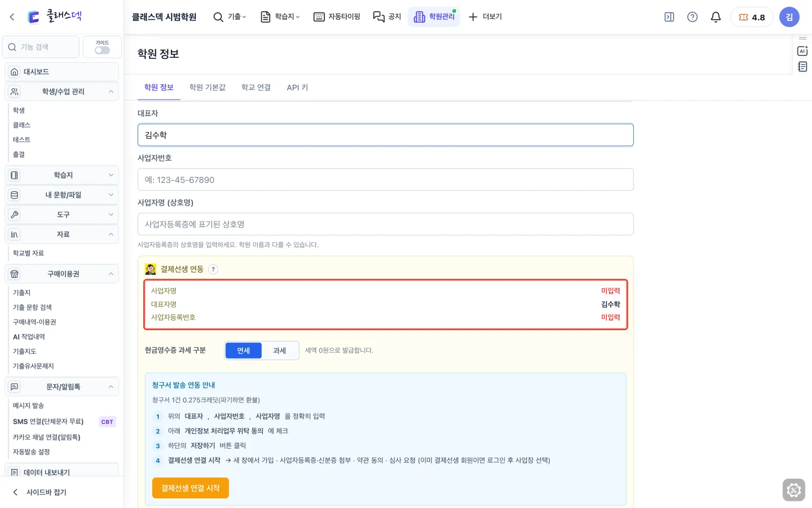812x508 pixels.
Task: Click the 사업자번호 input field
Action: [x=386, y=180]
